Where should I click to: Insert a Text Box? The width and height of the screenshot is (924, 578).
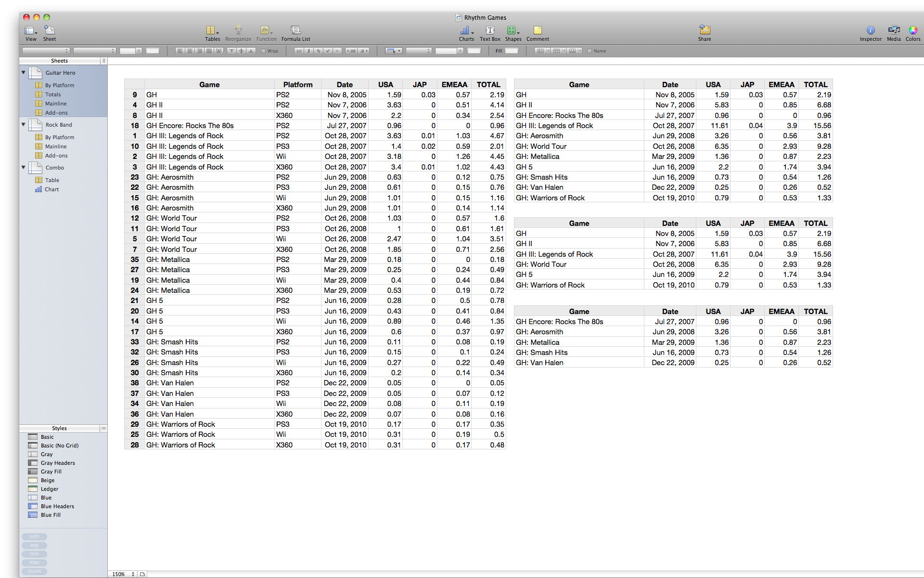coord(490,33)
